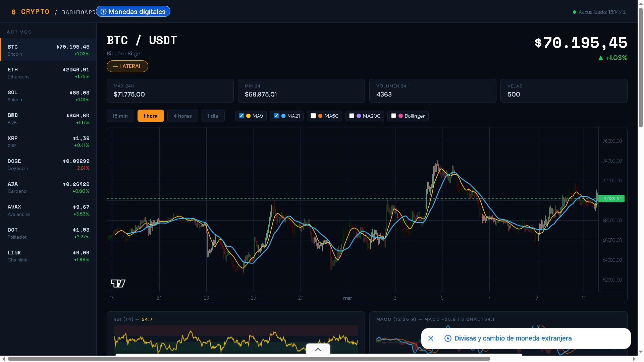Click the lightning icon in the Monedas digitales pill
The image size is (644, 362).
point(104,12)
